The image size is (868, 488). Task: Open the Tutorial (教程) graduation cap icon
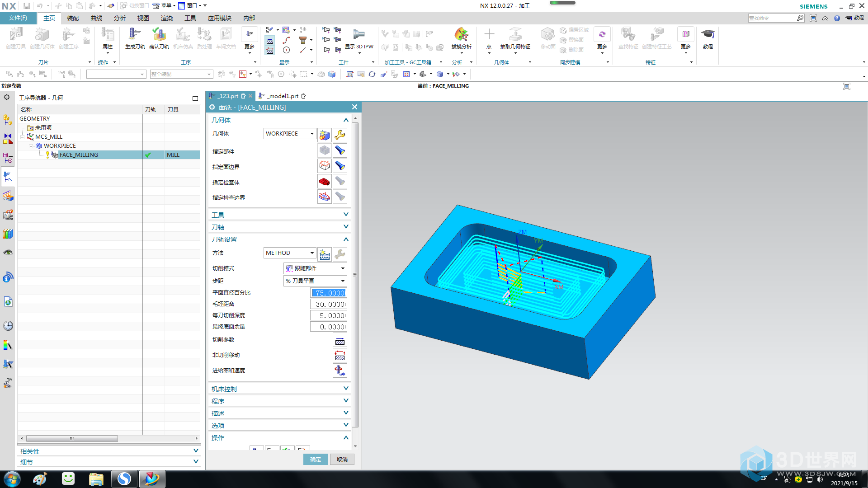pos(708,34)
